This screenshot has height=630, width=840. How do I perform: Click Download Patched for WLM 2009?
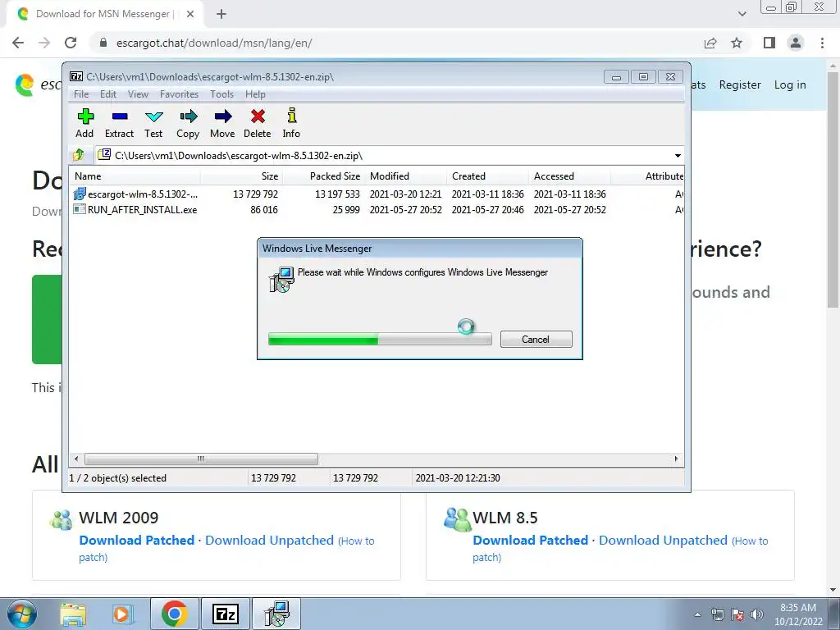(x=137, y=540)
